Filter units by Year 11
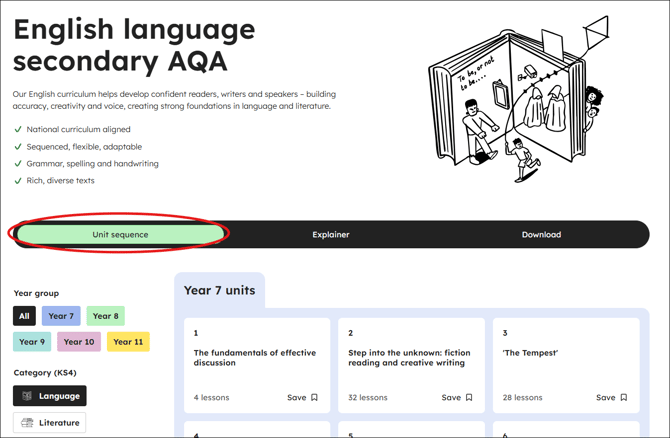670x438 pixels. (x=128, y=341)
